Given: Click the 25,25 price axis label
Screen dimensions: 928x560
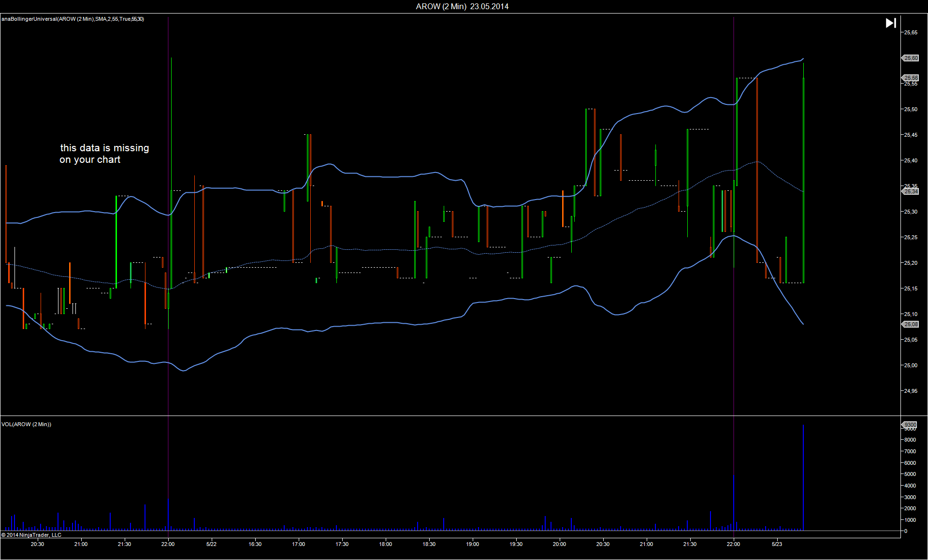Looking at the screenshot, I should [x=911, y=237].
